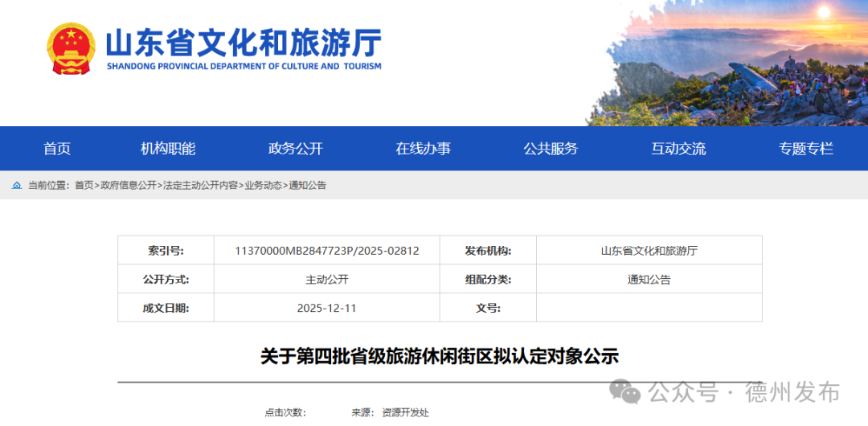Click the 资源开发处 source text
The width and height of the screenshot is (868, 426).
point(405,412)
